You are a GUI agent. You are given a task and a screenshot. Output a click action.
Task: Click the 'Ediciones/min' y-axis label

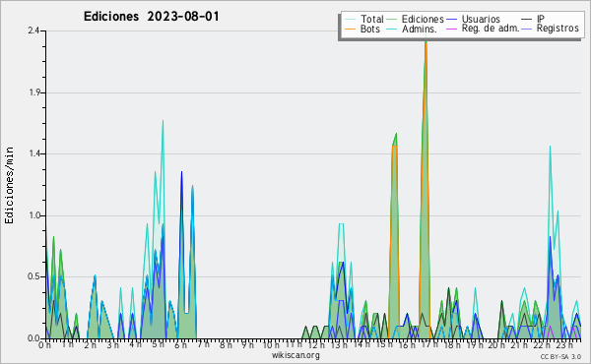tap(9, 186)
